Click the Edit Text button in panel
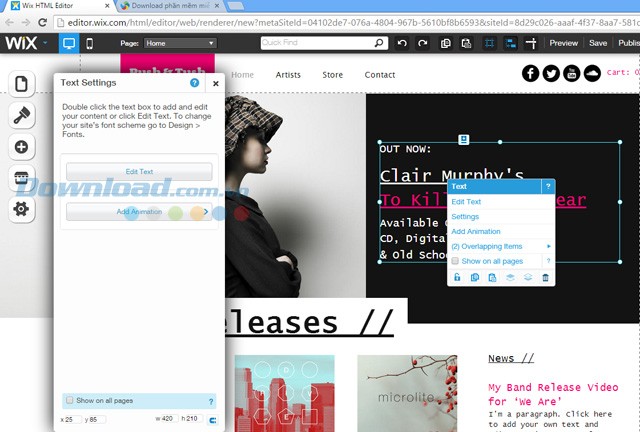The width and height of the screenshot is (640, 432). pyautogui.click(x=139, y=172)
